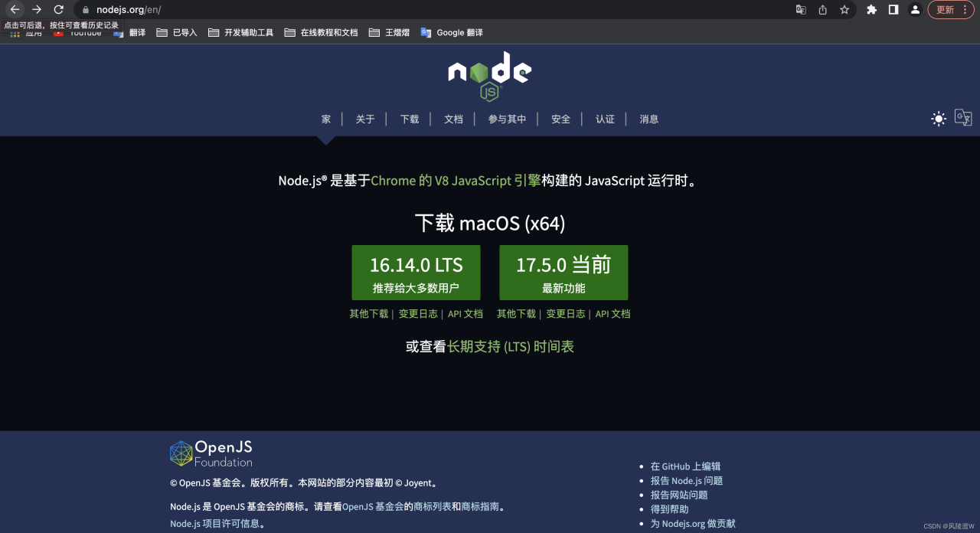980x533 pixels.
Task: Open the 消息 nav item
Action: click(x=649, y=119)
